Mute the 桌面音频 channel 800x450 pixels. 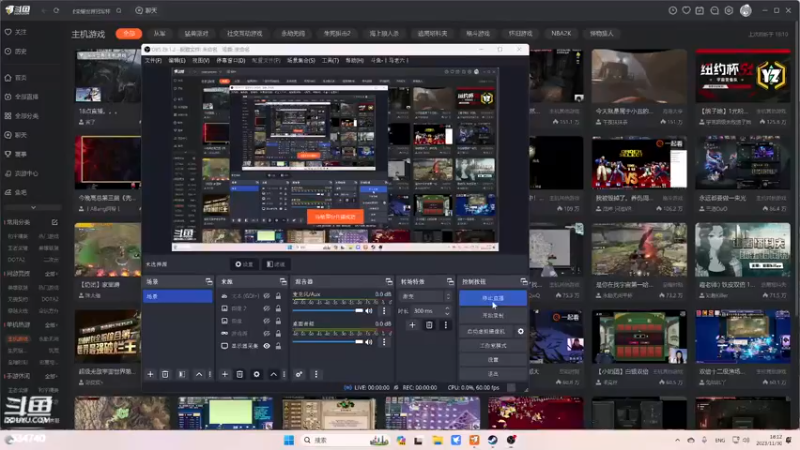pos(369,342)
